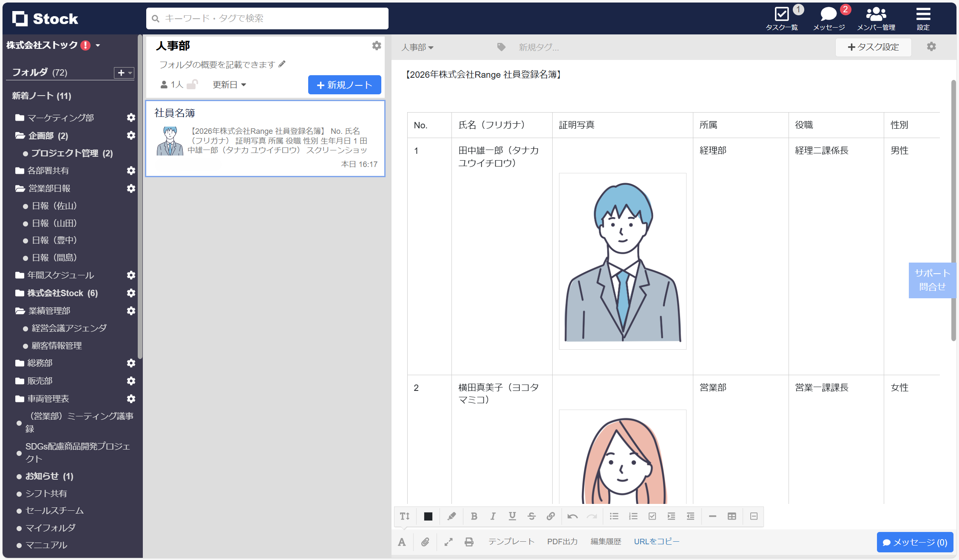Insert a checklist with the checkbox list icon
Screen dimensions: 959x560
click(x=652, y=516)
